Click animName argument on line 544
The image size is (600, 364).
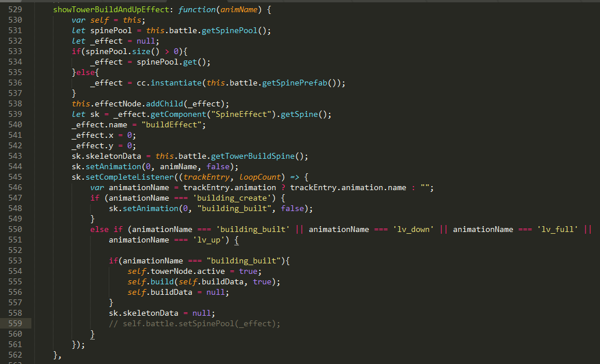178,166
